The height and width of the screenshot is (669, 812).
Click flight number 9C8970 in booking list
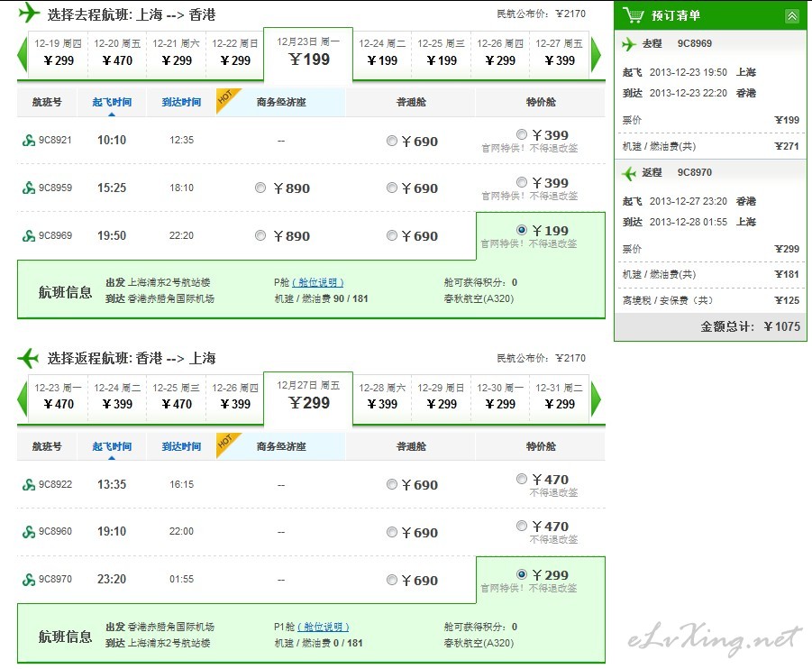click(x=695, y=172)
